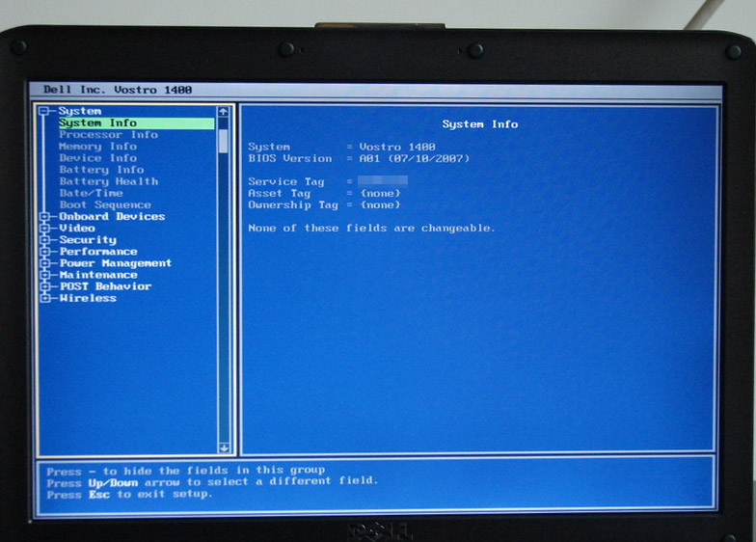Click the Power Management label
The image size is (756, 542).
click(116, 263)
